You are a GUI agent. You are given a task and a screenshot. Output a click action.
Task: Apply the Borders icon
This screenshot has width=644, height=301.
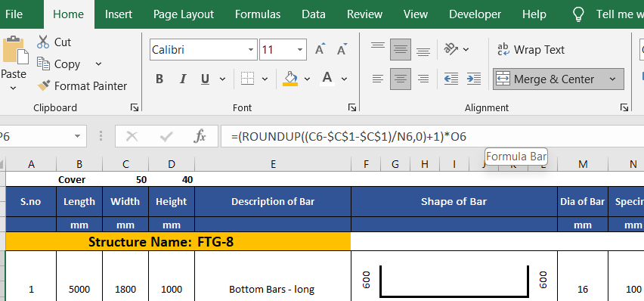[247, 78]
